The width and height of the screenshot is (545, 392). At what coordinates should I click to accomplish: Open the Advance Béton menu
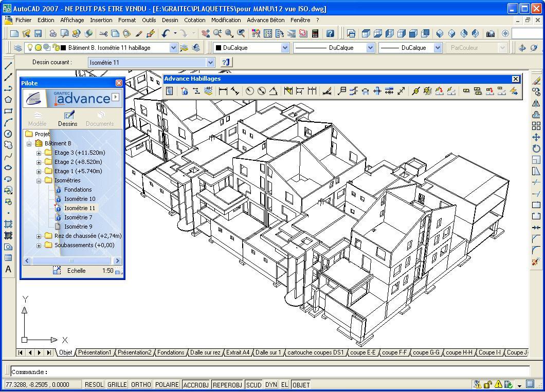265,20
